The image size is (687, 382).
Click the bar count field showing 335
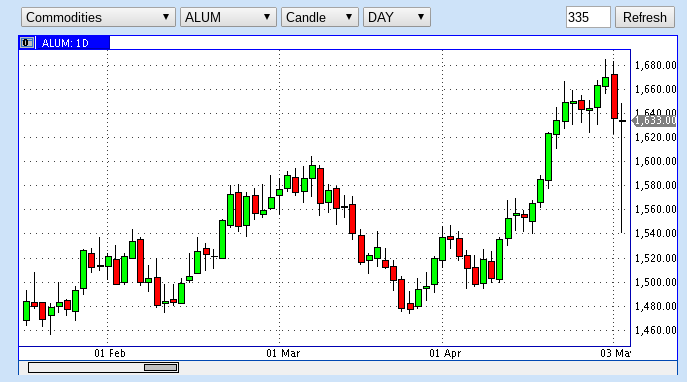coord(588,17)
